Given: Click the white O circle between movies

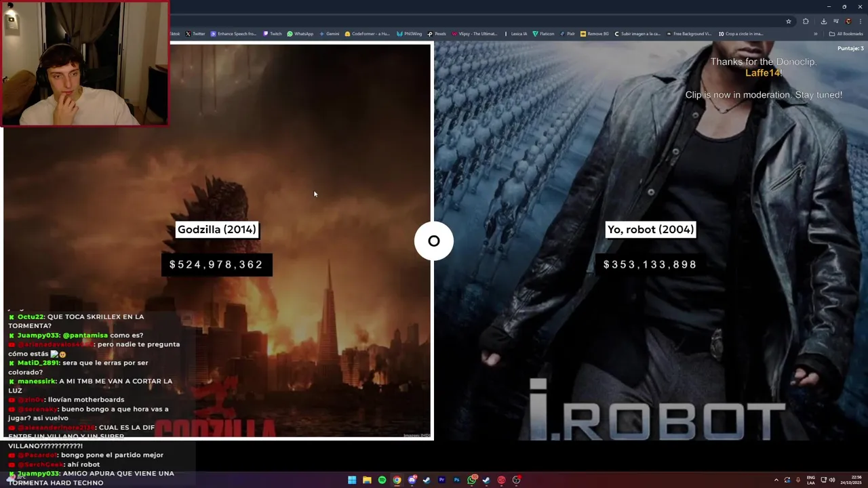Looking at the screenshot, I should point(434,241).
